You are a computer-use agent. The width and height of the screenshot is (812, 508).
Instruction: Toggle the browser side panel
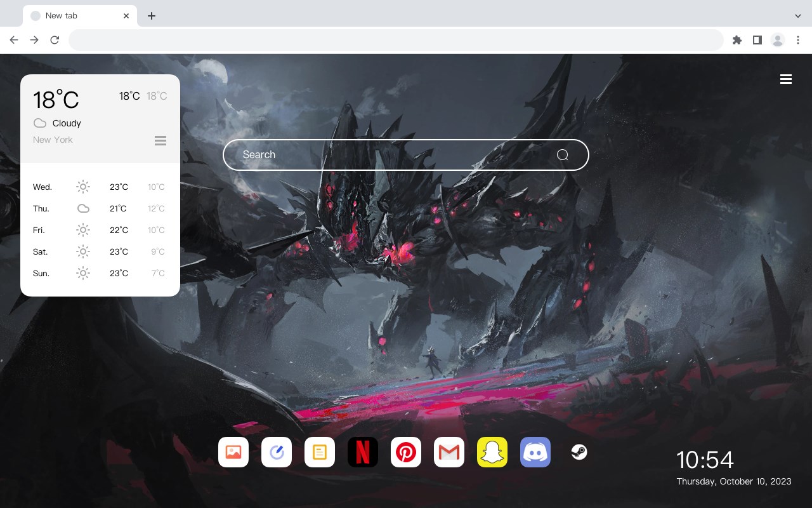(x=757, y=40)
